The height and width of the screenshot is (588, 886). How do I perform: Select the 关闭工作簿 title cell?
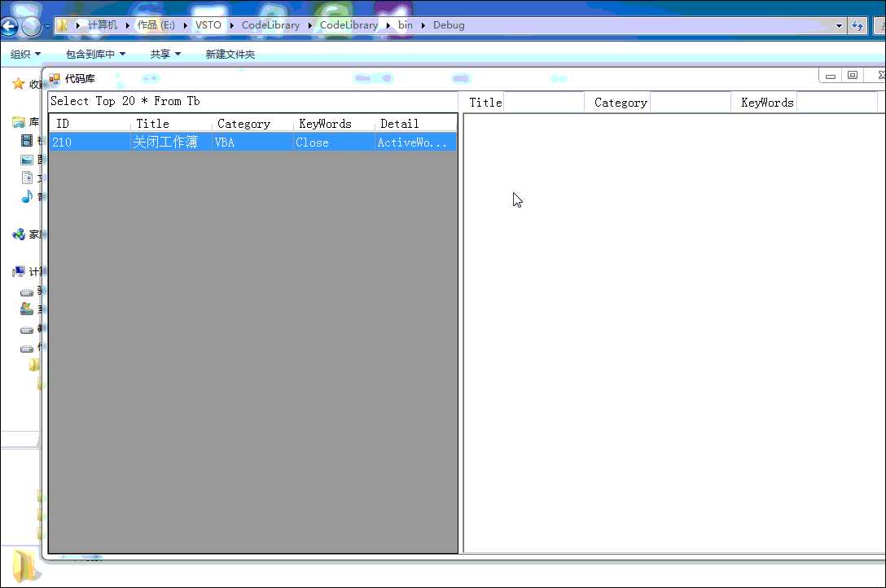click(x=172, y=142)
